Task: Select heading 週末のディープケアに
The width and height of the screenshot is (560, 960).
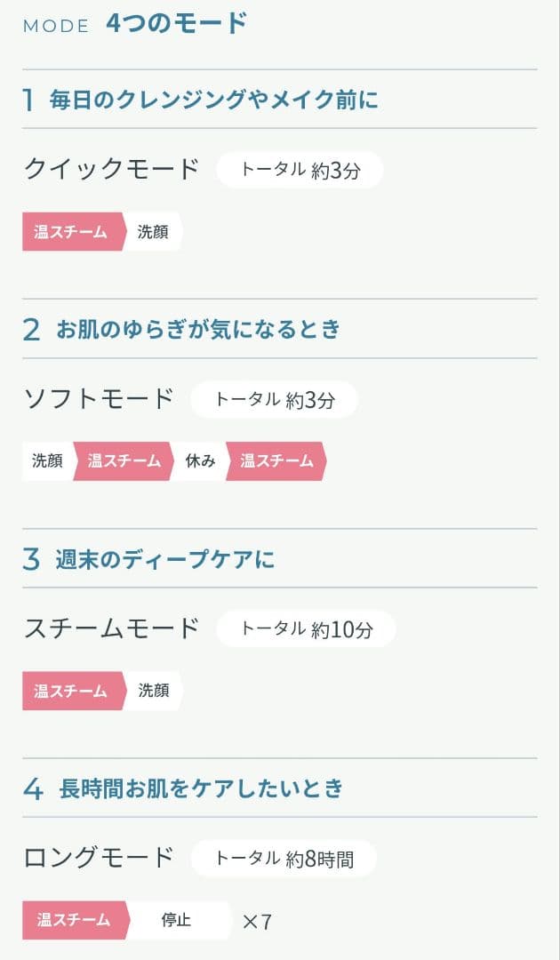Action: coord(165,559)
